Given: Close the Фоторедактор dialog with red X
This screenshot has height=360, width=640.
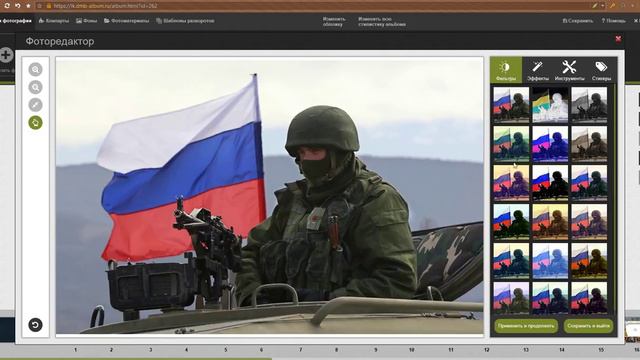Looking at the screenshot, I should pyautogui.click(x=618, y=39).
